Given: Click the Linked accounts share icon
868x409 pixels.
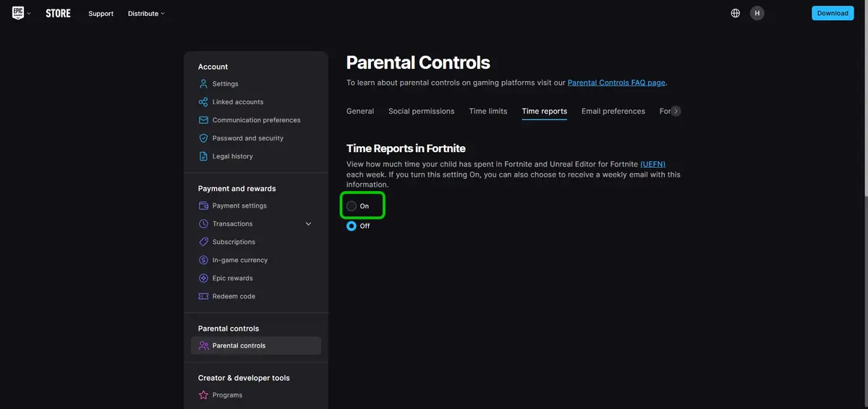Looking at the screenshot, I should [203, 102].
